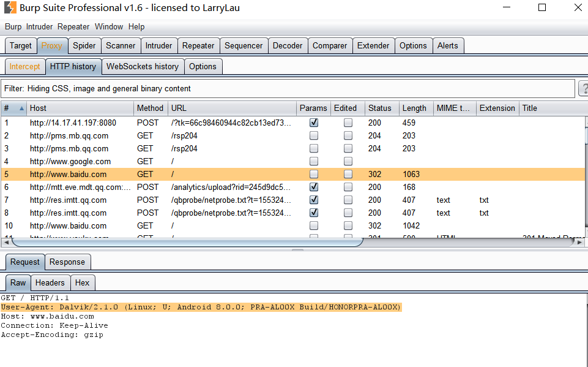Viewport: 588px width, 367px height.
Task: Toggle Params checkbox for row 1
Action: click(314, 123)
